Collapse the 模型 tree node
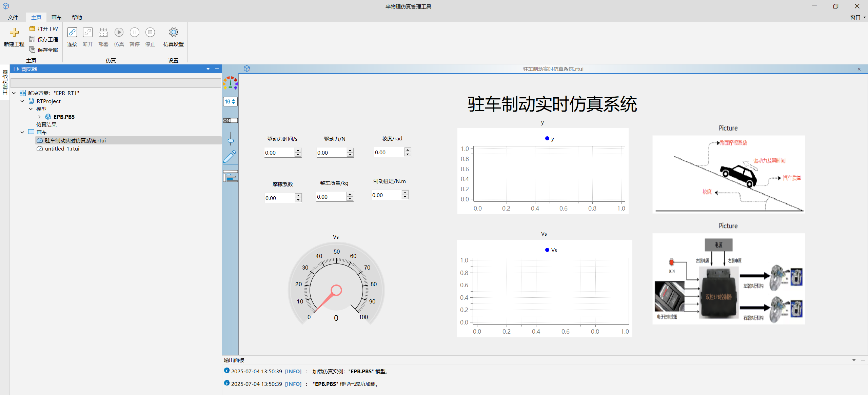Image resolution: width=868 pixels, height=395 pixels. tap(31, 109)
